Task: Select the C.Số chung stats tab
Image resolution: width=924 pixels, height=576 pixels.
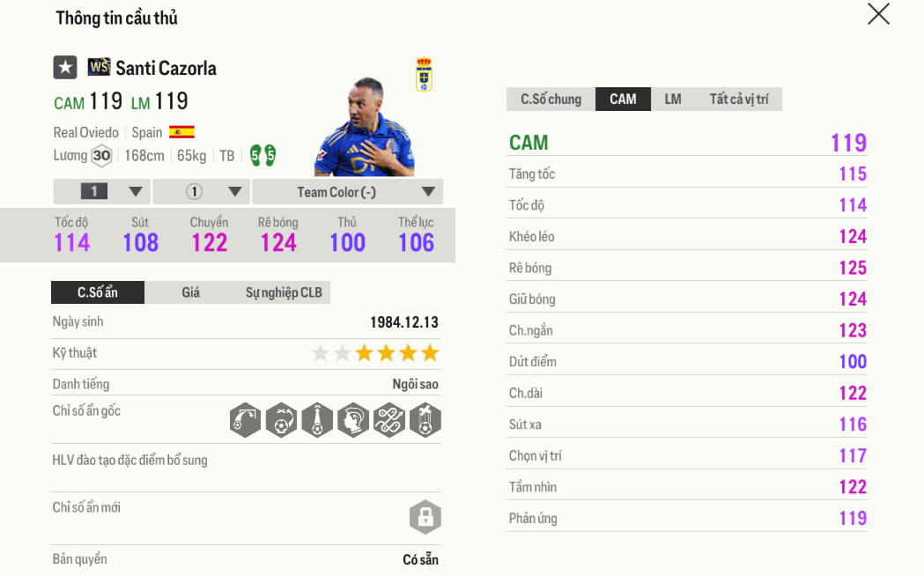Action: click(551, 99)
